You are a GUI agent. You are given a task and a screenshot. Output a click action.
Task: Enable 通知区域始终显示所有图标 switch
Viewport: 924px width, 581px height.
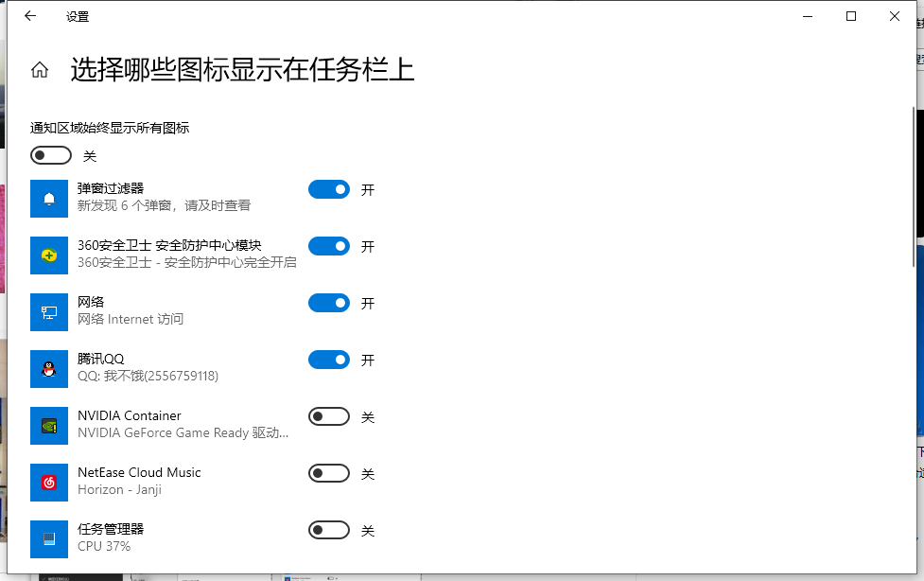[50, 154]
